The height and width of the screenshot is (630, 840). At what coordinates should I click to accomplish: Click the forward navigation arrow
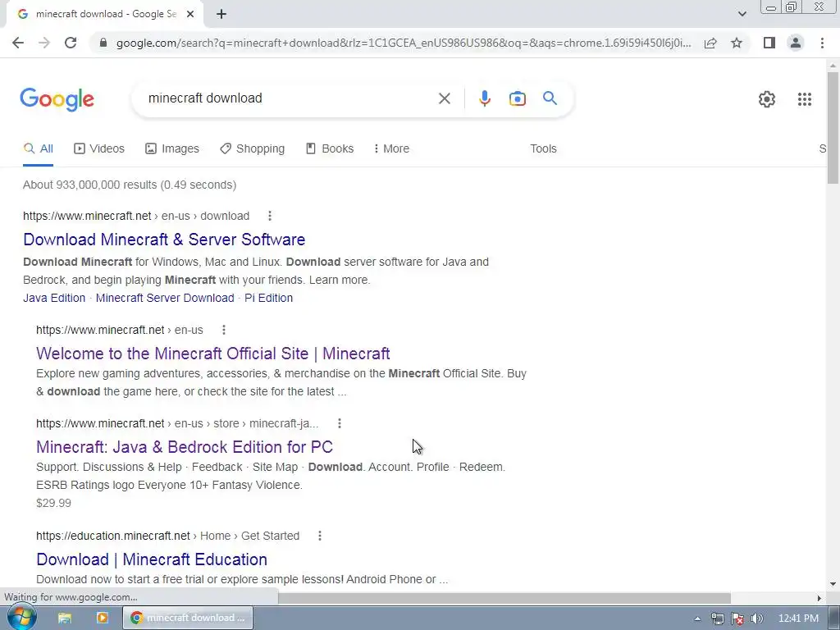[x=44, y=43]
